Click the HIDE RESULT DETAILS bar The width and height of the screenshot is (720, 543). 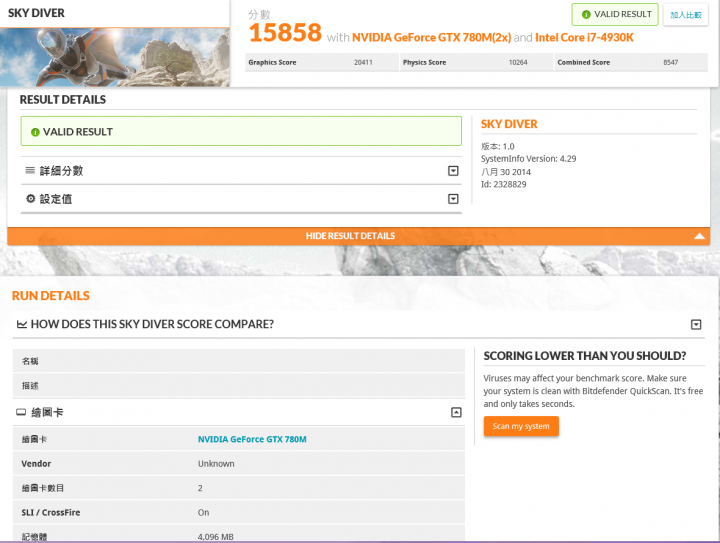[x=359, y=236]
